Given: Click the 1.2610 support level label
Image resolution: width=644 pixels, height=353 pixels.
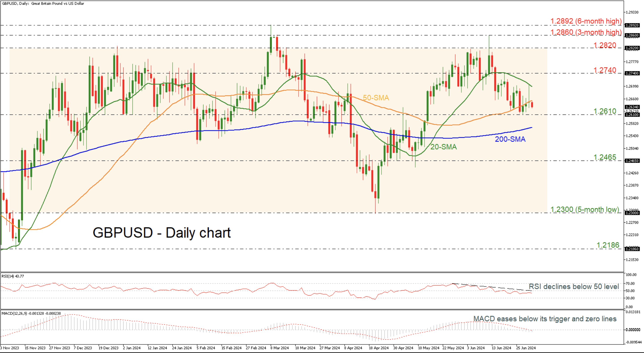Looking at the screenshot, I should pyautogui.click(x=604, y=111).
